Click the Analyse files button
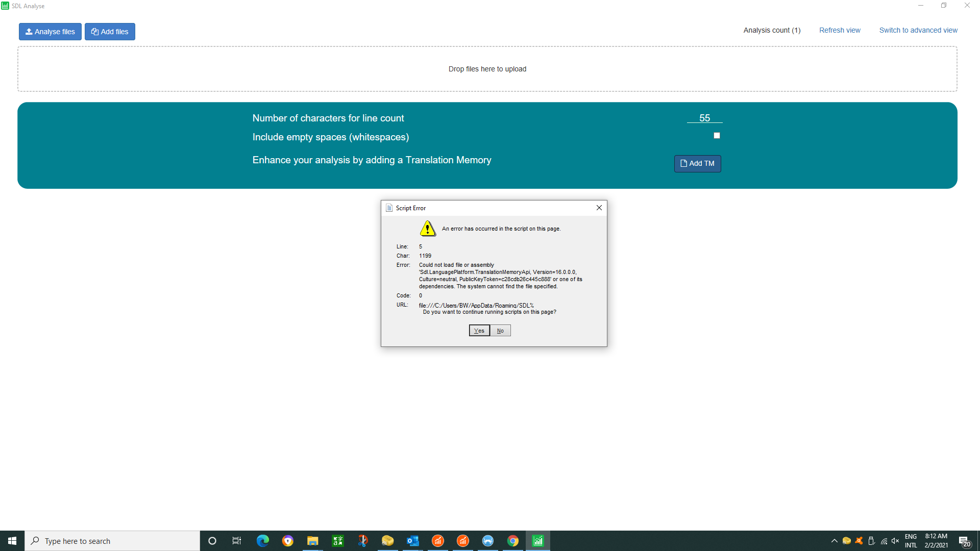 tap(50, 32)
